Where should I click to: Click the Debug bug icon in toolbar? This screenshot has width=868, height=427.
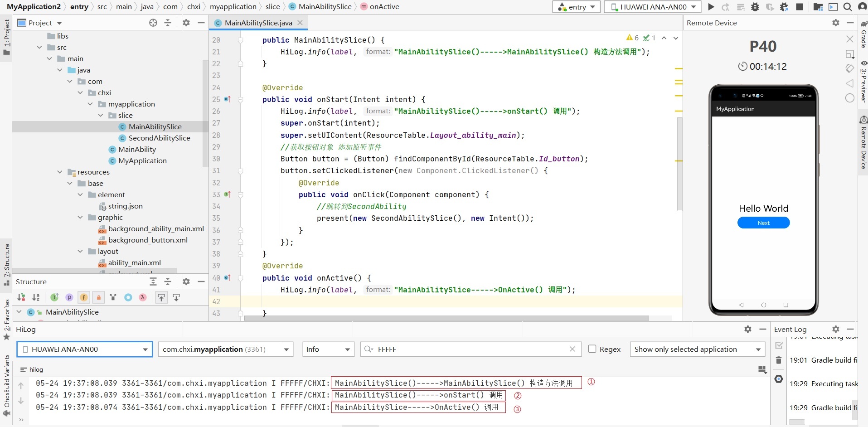(755, 7)
